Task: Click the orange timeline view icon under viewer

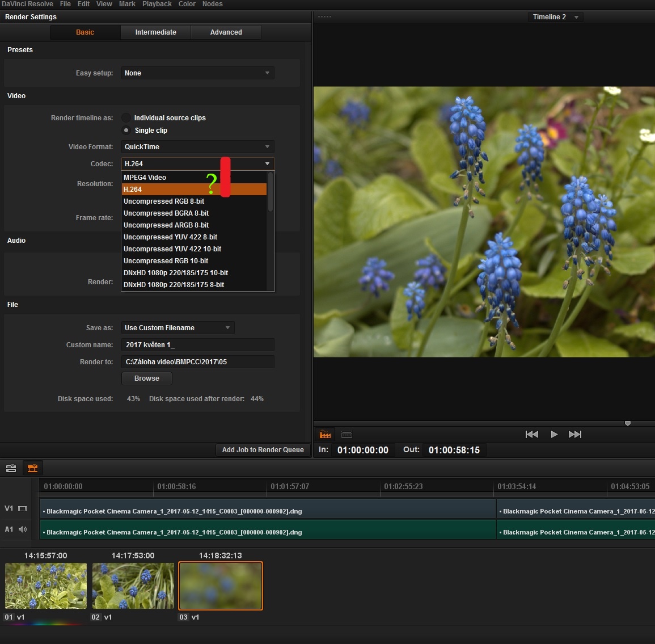Action: point(325,435)
